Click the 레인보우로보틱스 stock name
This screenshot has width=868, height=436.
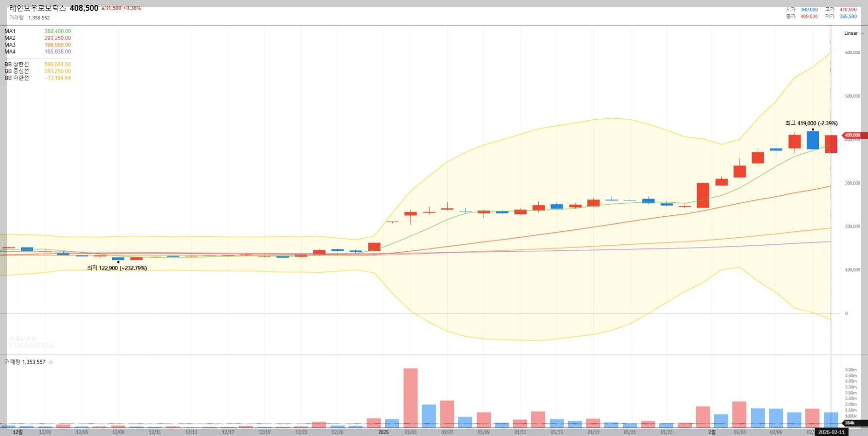37,8
